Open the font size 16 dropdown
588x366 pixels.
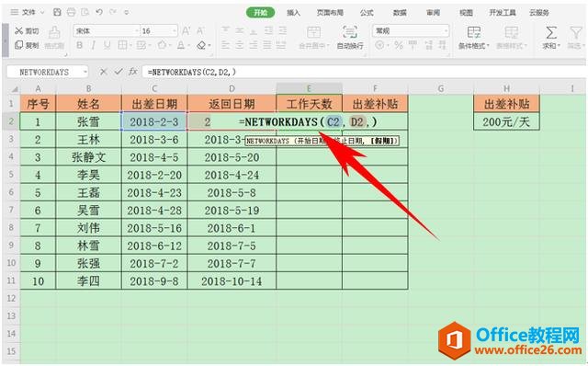[175, 30]
